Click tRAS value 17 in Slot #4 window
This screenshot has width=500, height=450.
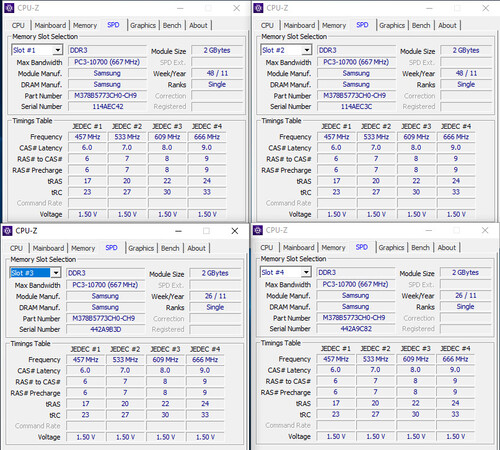tap(335, 403)
